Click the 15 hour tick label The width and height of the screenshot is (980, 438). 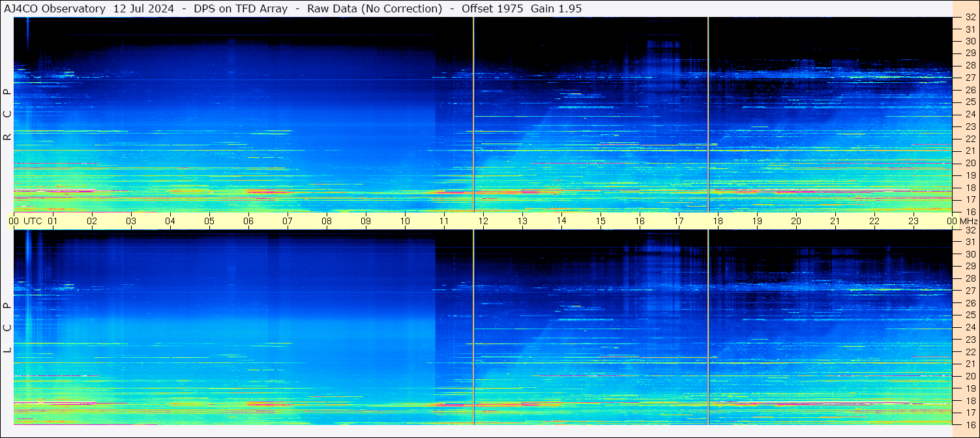point(601,221)
